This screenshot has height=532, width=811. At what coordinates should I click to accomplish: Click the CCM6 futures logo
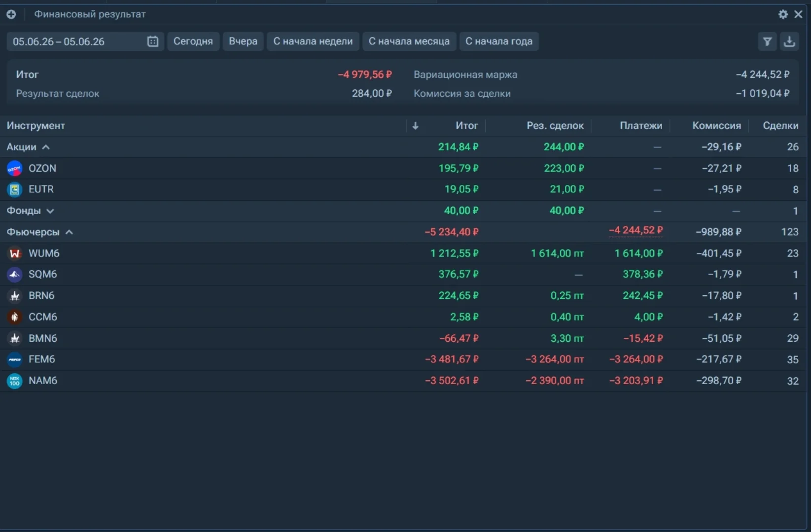coord(15,317)
